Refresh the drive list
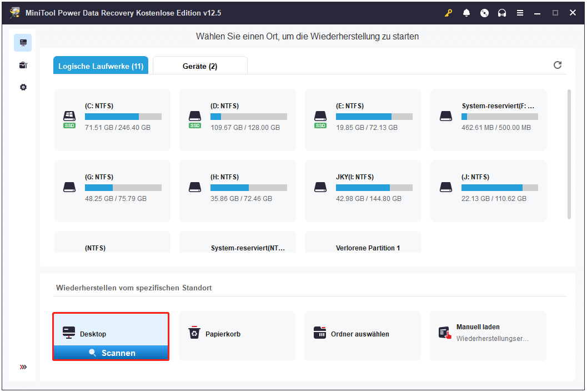Viewport: 587px width, 392px height. (x=558, y=65)
